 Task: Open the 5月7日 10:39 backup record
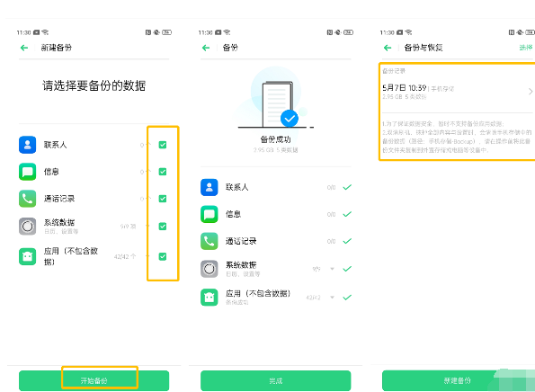click(x=457, y=92)
